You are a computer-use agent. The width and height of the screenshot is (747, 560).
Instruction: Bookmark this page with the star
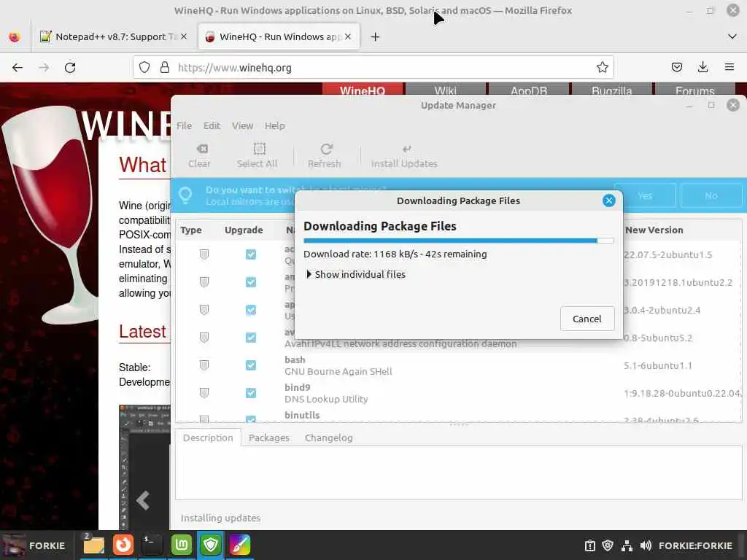(x=602, y=68)
